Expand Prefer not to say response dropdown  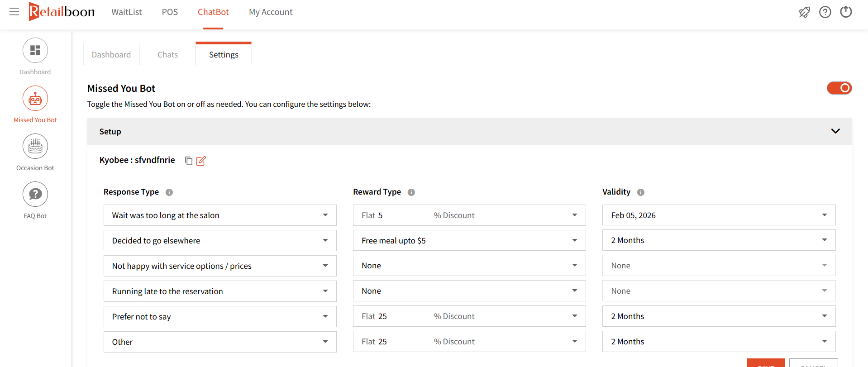click(220, 316)
